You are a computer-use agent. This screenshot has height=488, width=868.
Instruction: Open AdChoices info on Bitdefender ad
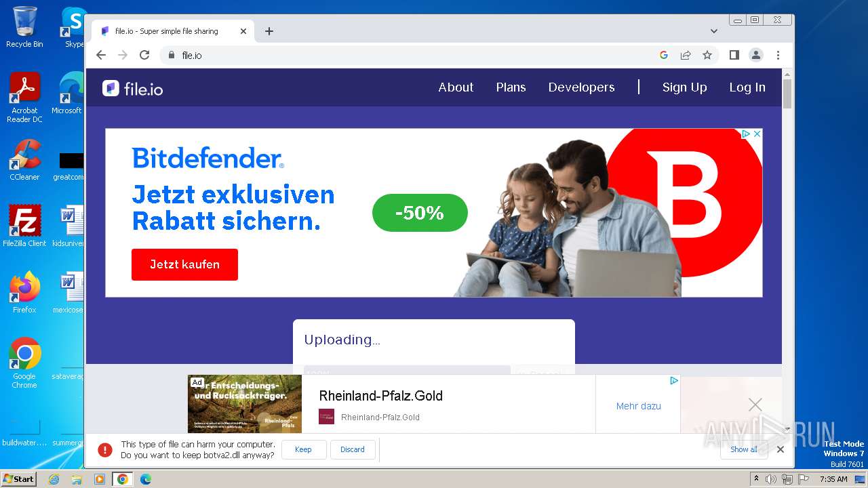point(745,134)
